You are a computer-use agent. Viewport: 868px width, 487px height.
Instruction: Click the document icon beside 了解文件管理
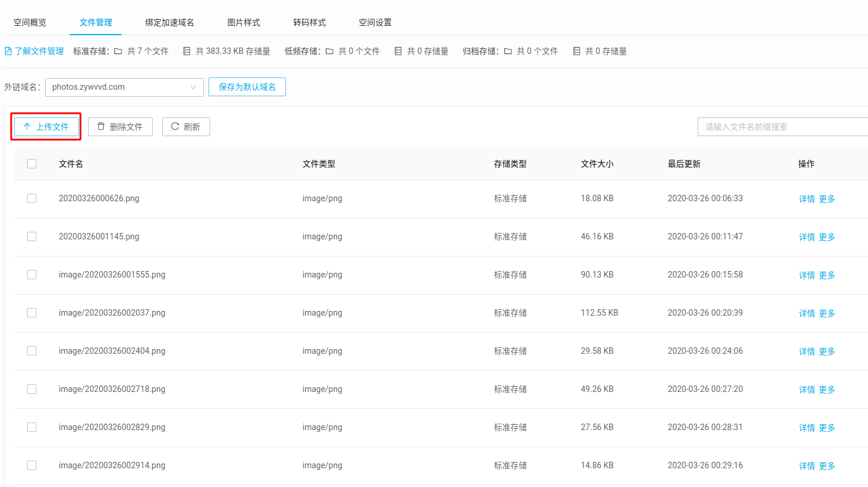[8, 51]
